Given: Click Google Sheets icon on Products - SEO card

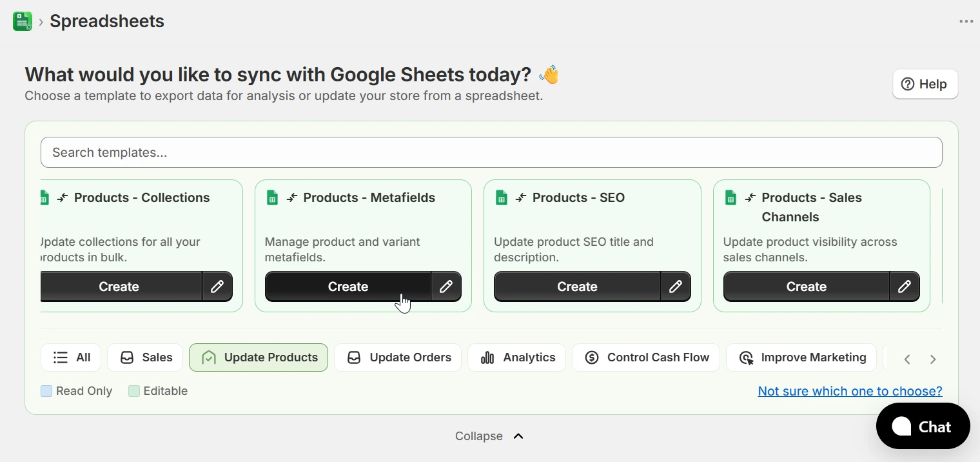Looking at the screenshot, I should (501, 197).
